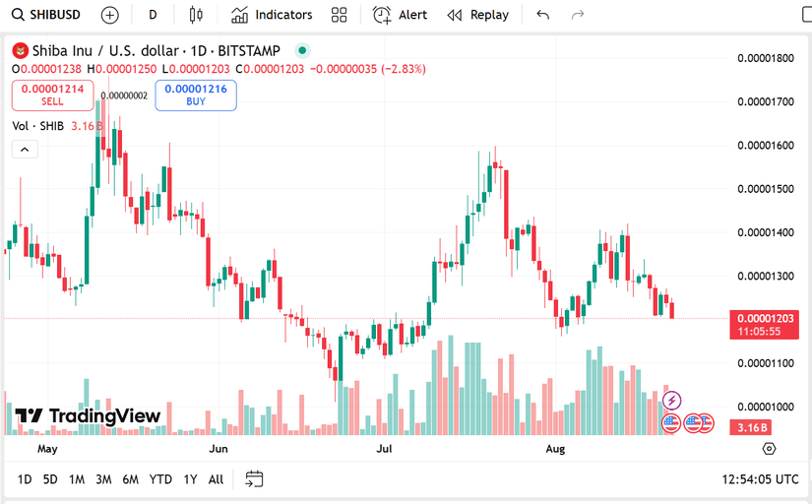This screenshot has height=504, width=812.
Task: Select the Vol · SHIB indicator label
Action: (x=37, y=126)
